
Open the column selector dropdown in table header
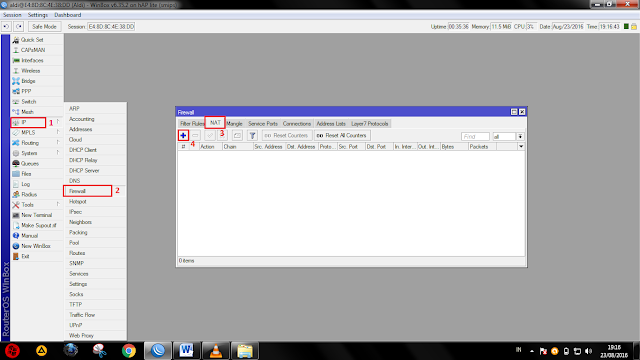[x=521, y=147]
